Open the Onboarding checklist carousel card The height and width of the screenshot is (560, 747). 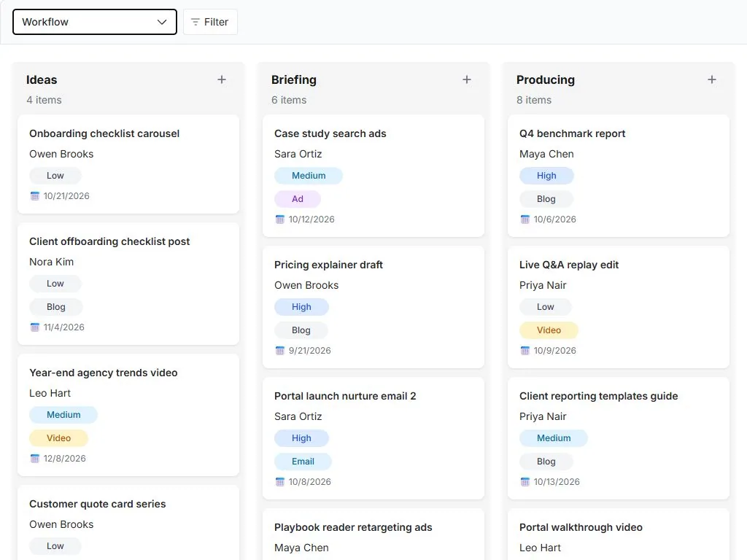[x=128, y=164]
